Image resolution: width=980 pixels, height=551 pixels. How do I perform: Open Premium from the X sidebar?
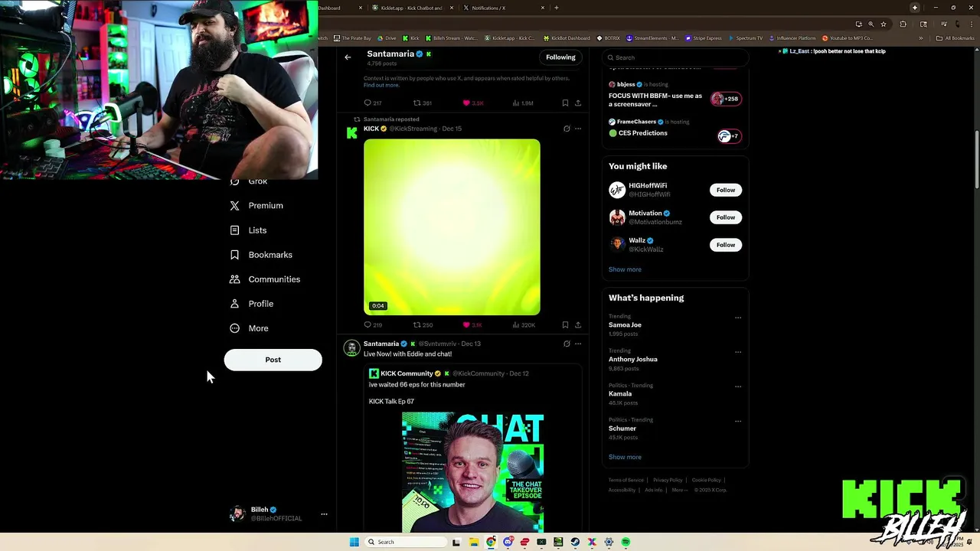click(256, 206)
